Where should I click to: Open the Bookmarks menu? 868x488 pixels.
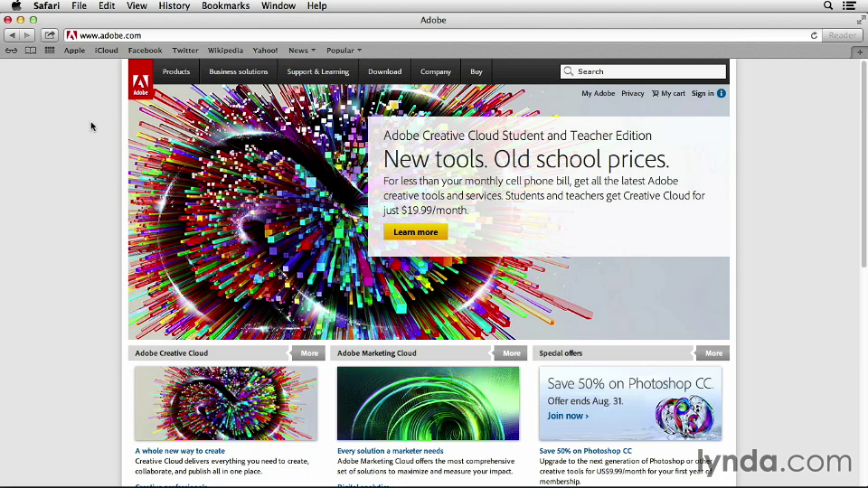[225, 5]
